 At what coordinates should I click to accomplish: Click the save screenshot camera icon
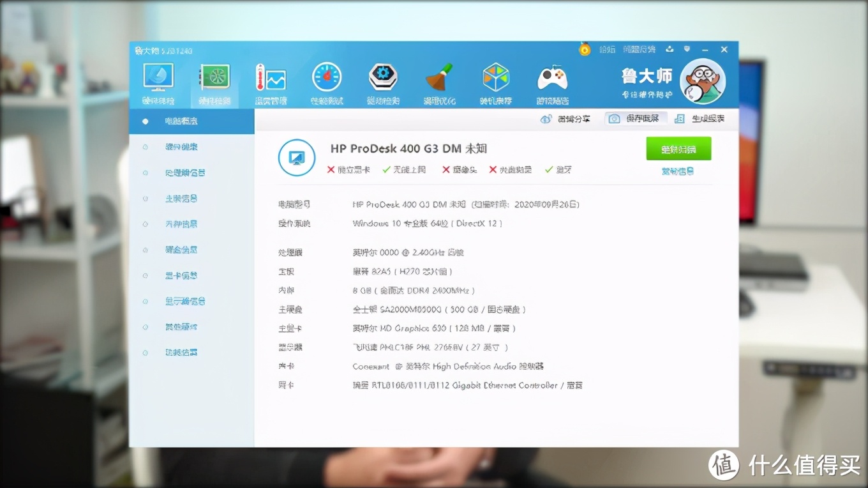(x=614, y=119)
